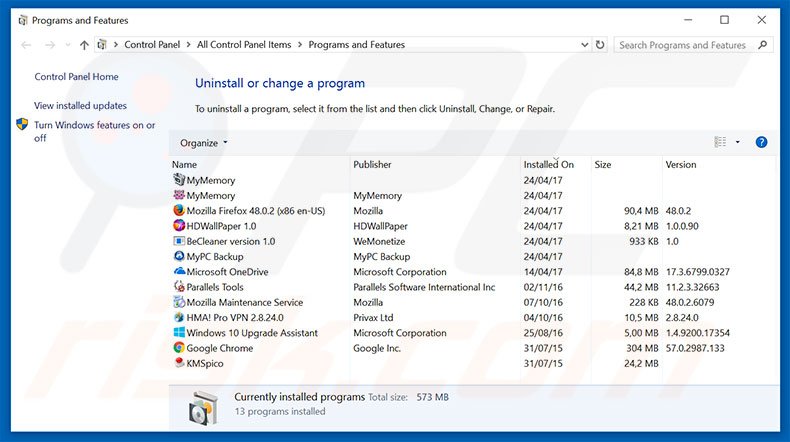Click the Microsoft OneDrive cloud icon
790x442 pixels.
179,271
